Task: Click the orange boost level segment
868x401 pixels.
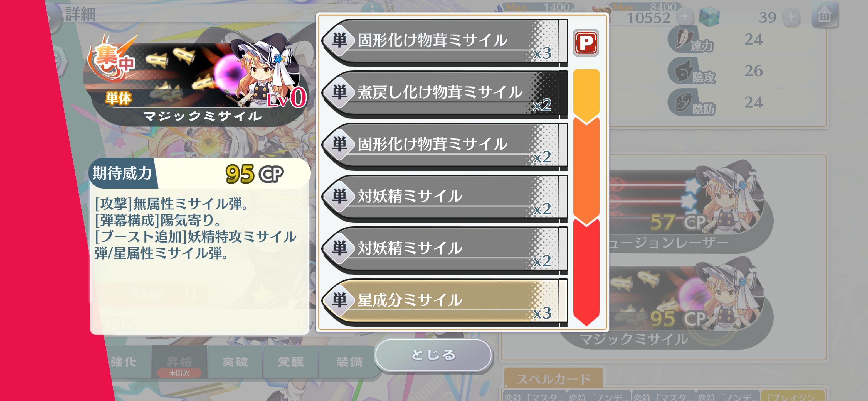Action: [586, 170]
